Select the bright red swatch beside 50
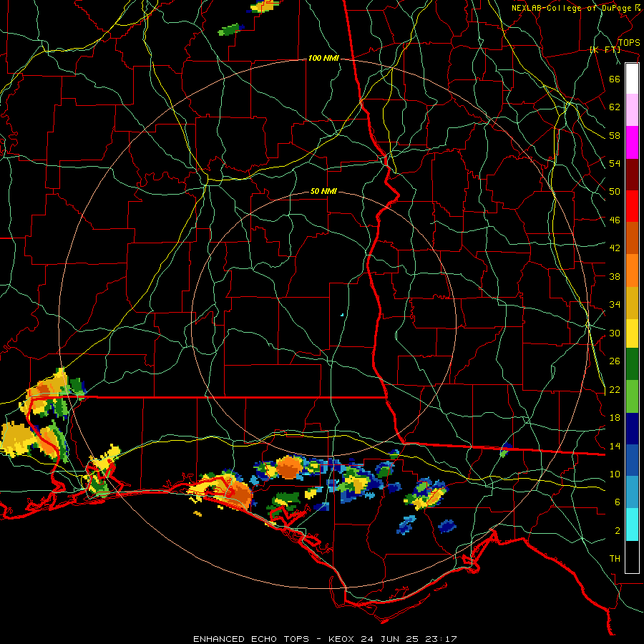The width and height of the screenshot is (644, 644). (x=632, y=206)
